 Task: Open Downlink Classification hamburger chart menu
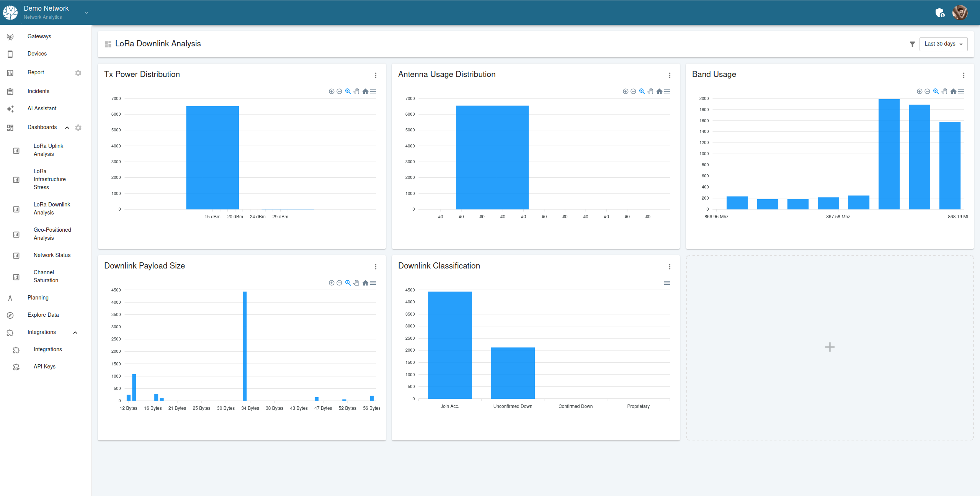(x=667, y=283)
